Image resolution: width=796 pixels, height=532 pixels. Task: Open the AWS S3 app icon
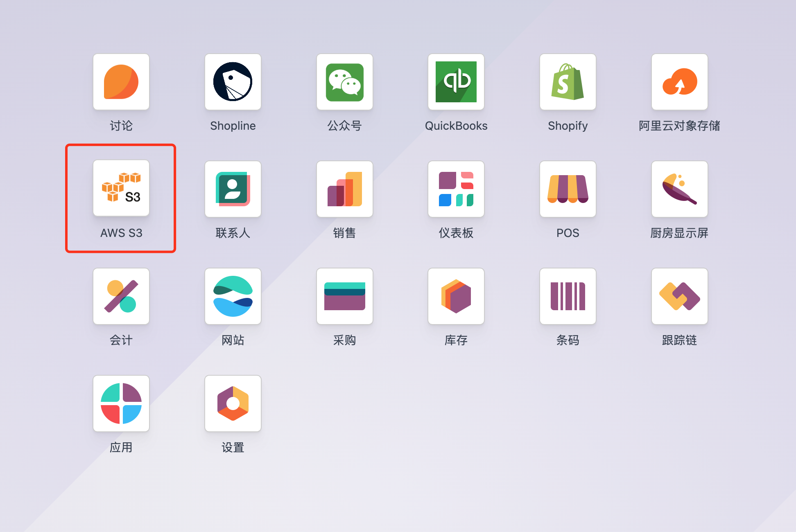(x=121, y=188)
